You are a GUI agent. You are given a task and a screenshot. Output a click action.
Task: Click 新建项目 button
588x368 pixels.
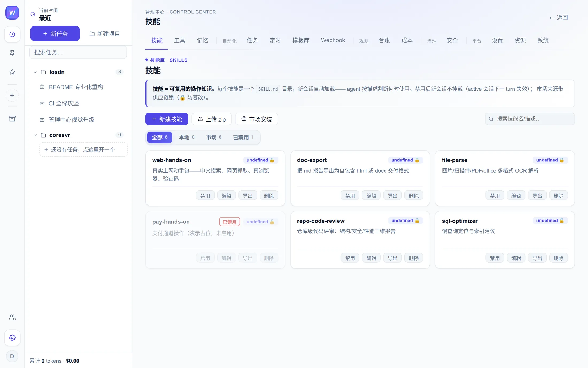[x=105, y=34]
